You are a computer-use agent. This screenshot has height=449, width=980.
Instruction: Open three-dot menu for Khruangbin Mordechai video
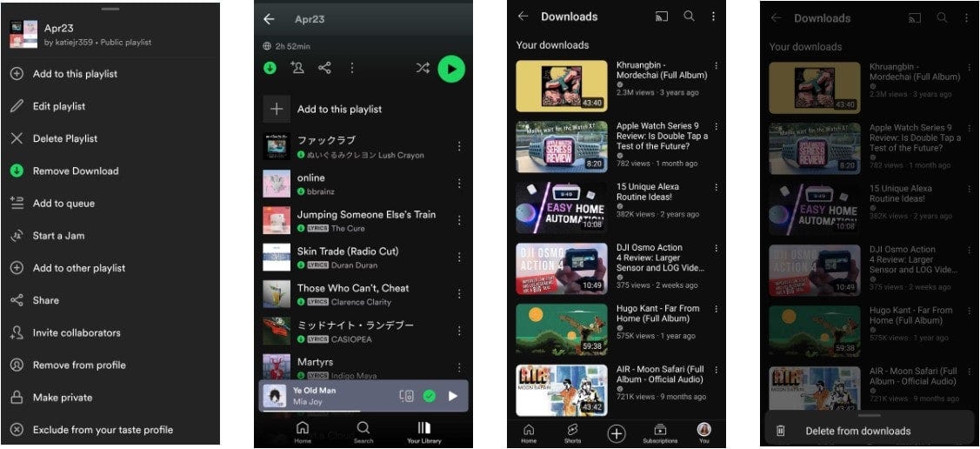click(716, 66)
